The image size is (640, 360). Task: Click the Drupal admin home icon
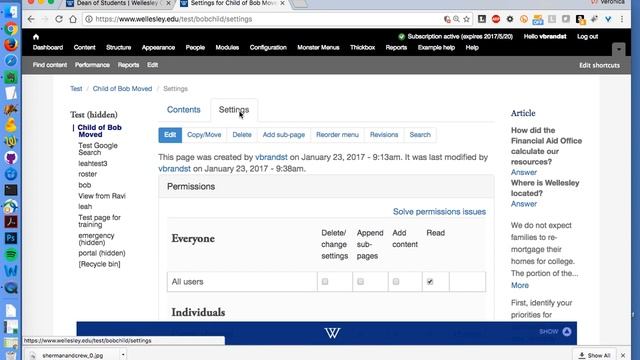tap(36, 37)
